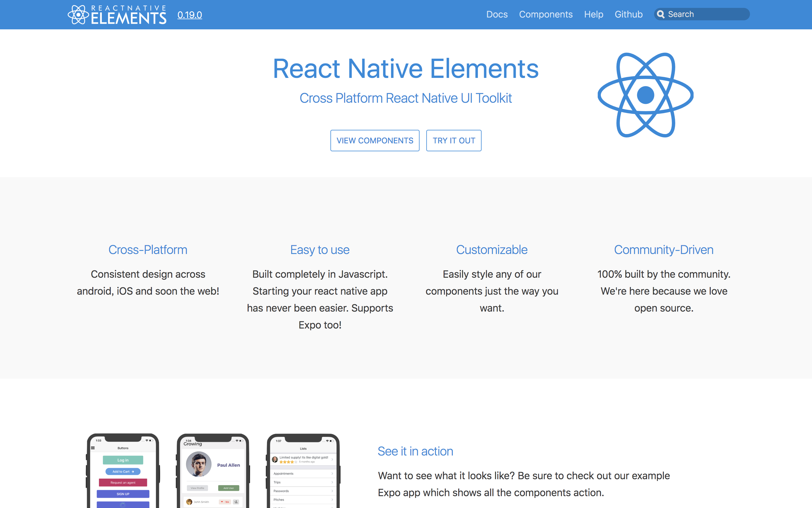Click the star rating in Lists mockup

[288, 462]
